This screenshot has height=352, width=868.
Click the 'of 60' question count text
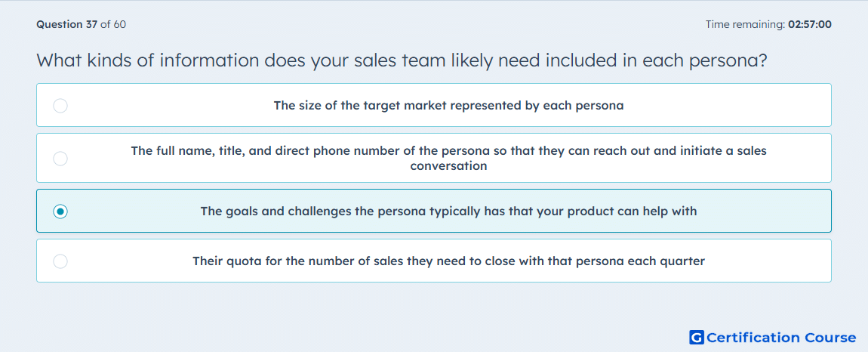point(113,24)
